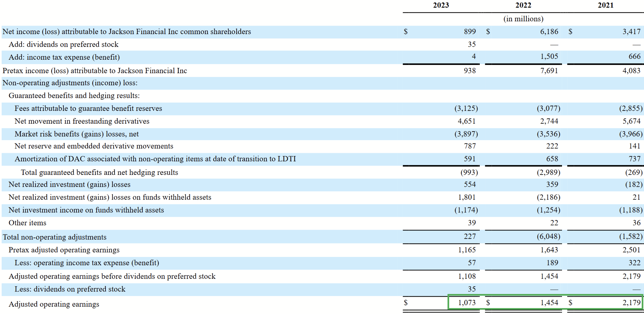Click the 35 dividends on preferred stock value
Viewport: 644px width, 314px height.
(x=472, y=44)
